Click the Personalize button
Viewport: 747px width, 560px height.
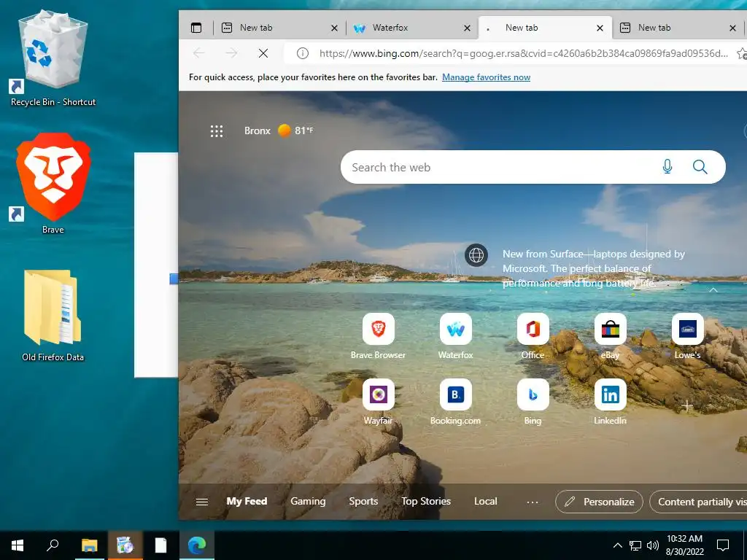(600, 502)
